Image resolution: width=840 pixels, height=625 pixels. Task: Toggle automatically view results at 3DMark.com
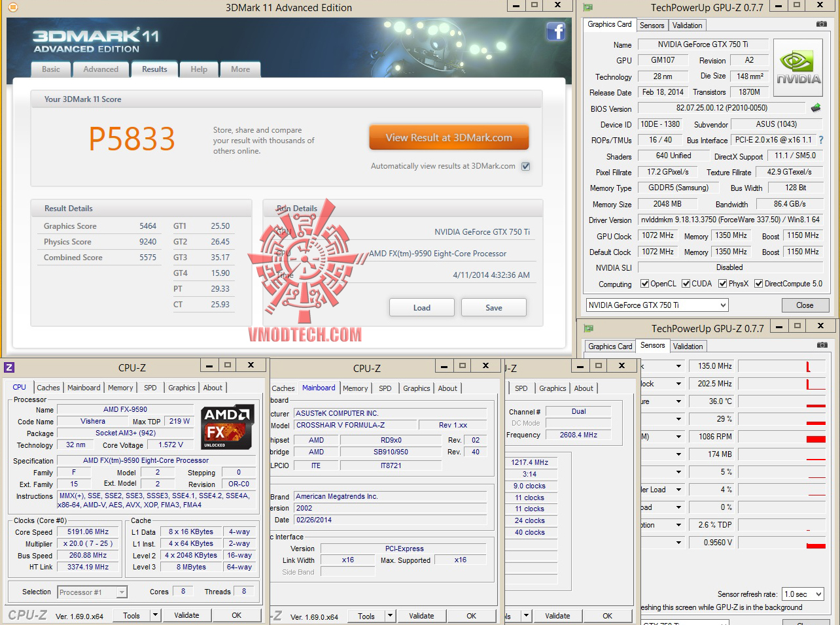tap(525, 166)
